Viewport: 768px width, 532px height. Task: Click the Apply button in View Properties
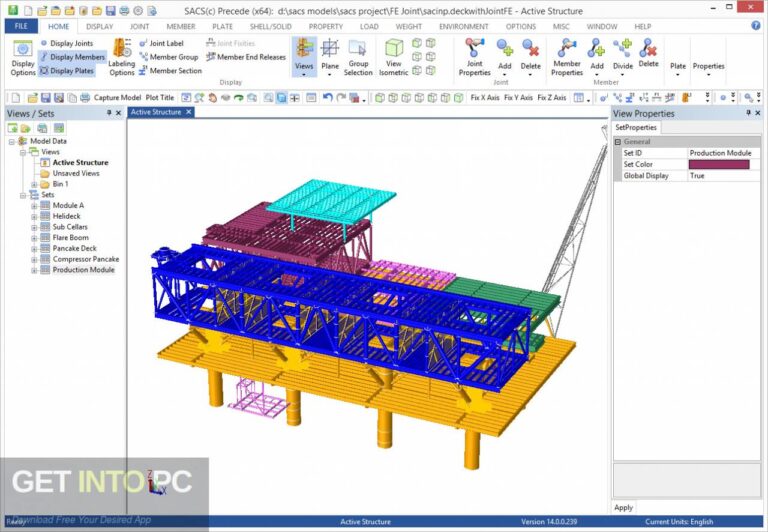623,508
